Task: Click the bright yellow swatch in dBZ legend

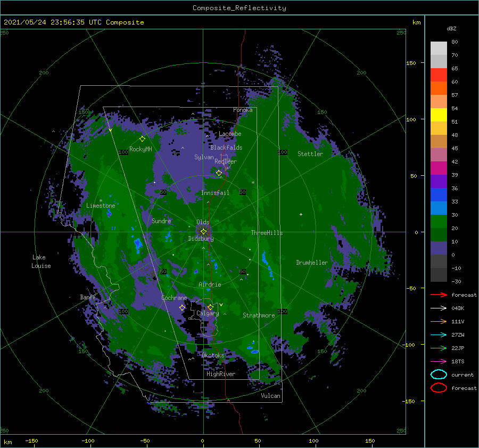Action: [439, 115]
